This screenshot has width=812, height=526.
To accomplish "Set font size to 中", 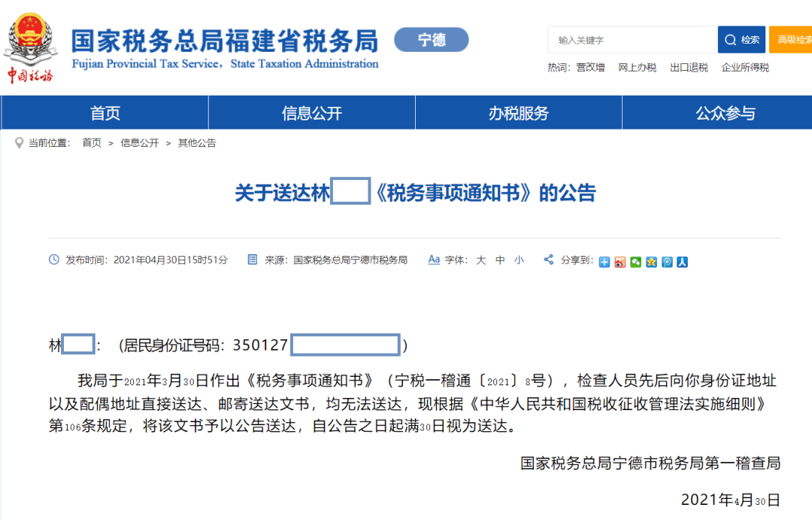I will 500,260.
